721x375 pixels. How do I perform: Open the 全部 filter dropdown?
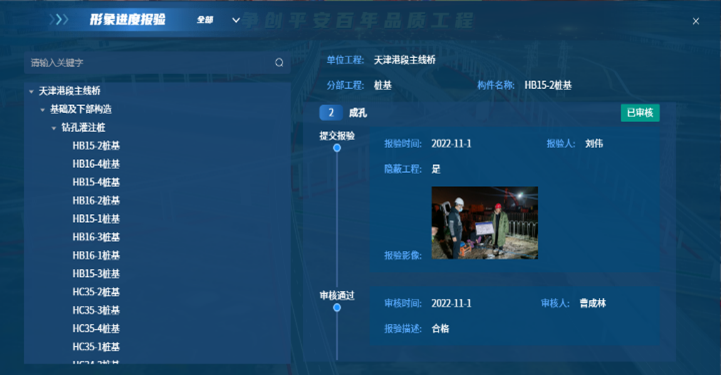[x=218, y=20]
